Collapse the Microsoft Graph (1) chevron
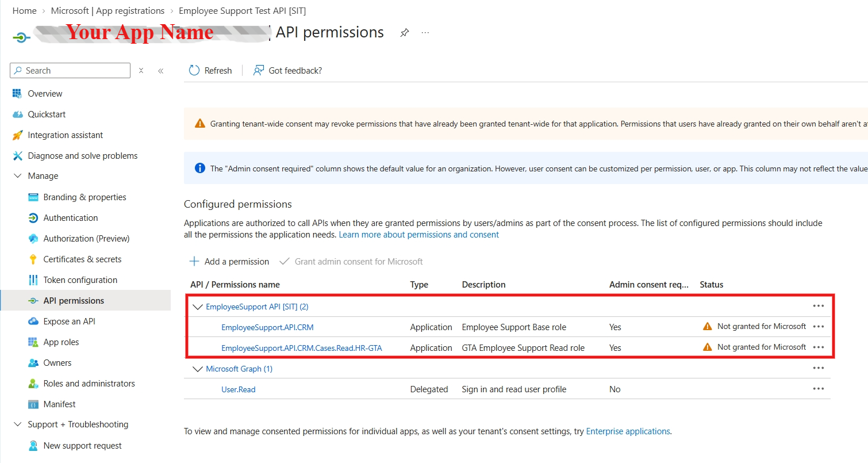 (198, 369)
